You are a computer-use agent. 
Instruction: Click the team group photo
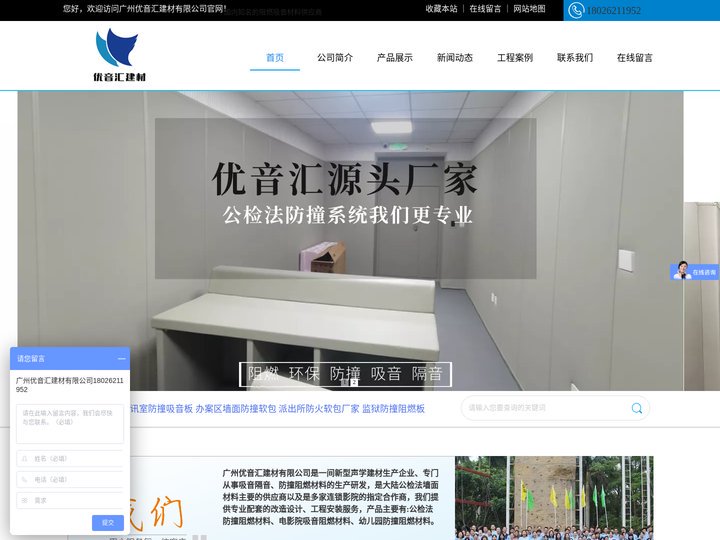(554, 498)
